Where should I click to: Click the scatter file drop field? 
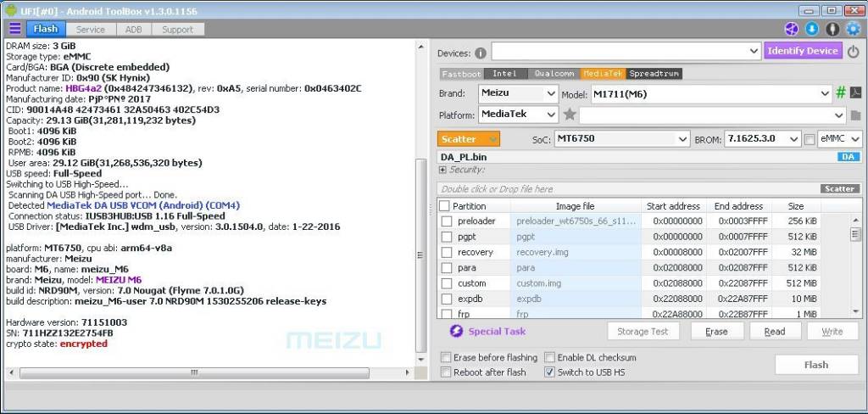coord(628,189)
